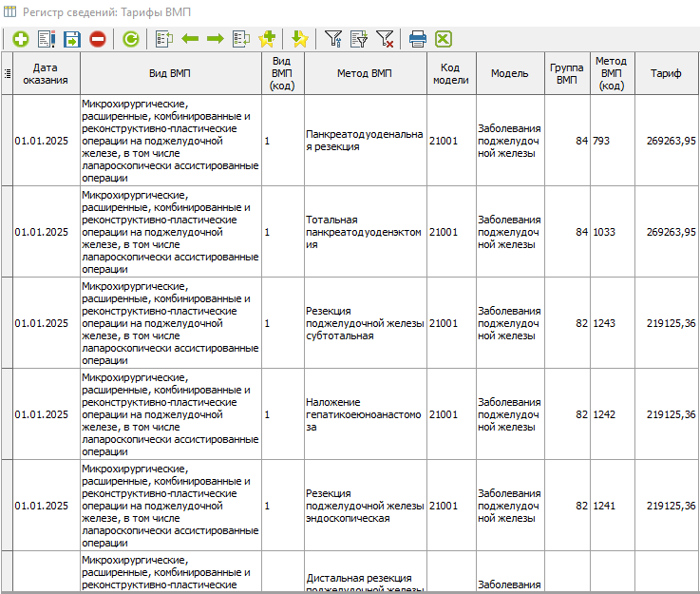
Task: Export table with green Excel icon
Action: tap(444, 39)
